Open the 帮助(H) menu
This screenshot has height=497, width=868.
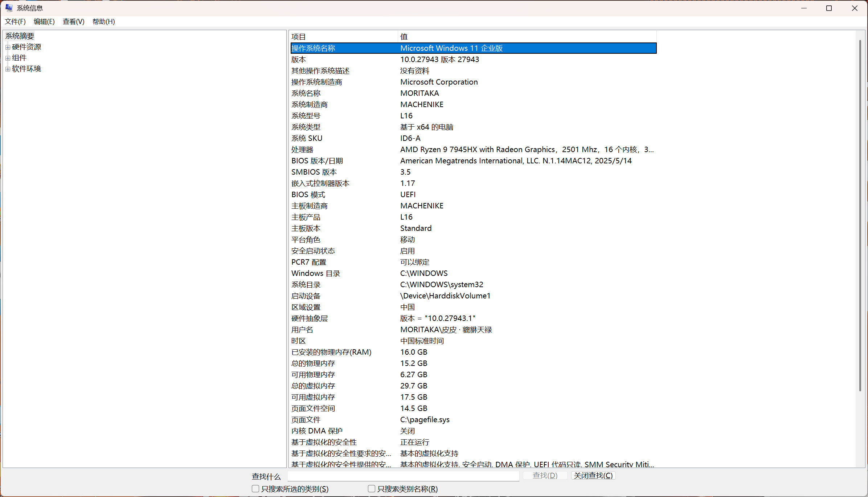pyautogui.click(x=103, y=21)
